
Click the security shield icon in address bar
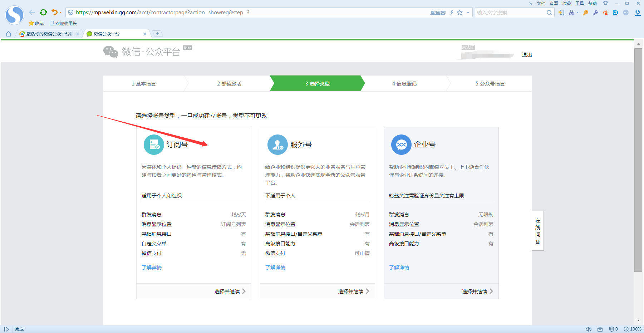coord(71,13)
